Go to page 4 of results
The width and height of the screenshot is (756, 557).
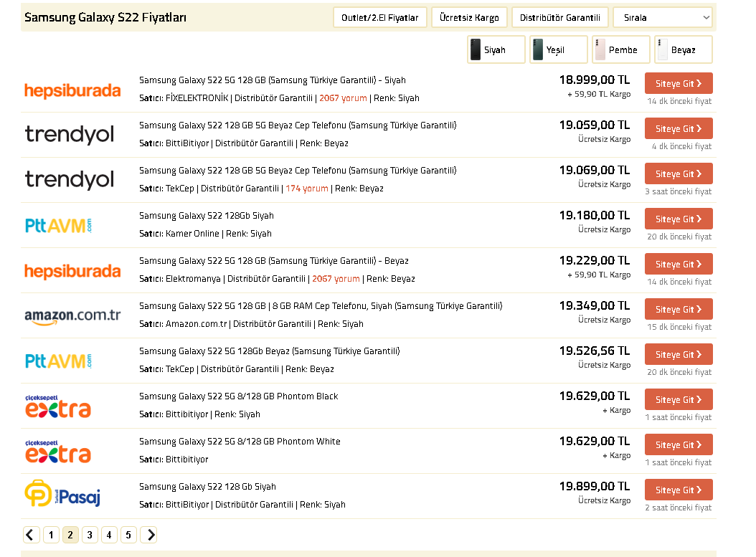point(109,535)
